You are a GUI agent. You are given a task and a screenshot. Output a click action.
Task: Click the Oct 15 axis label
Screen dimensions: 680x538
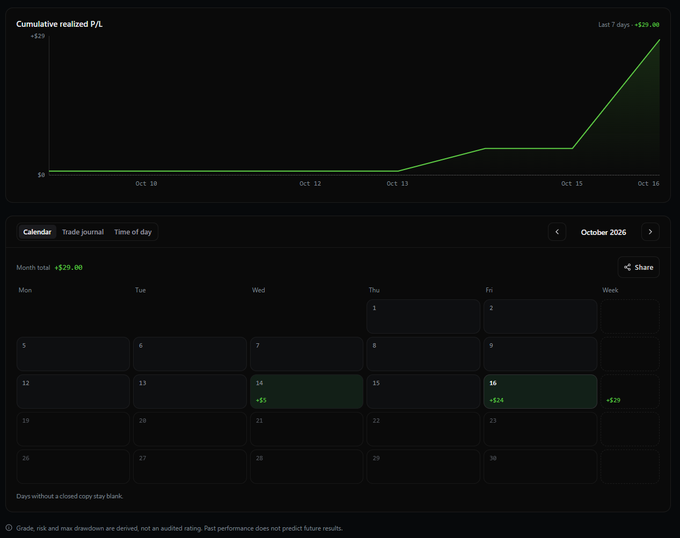pyautogui.click(x=572, y=183)
